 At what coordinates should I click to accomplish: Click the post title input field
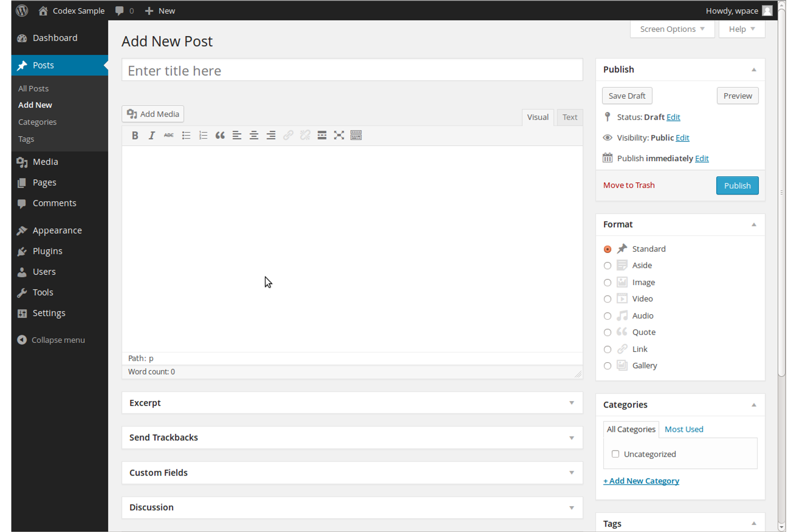[x=352, y=70]
